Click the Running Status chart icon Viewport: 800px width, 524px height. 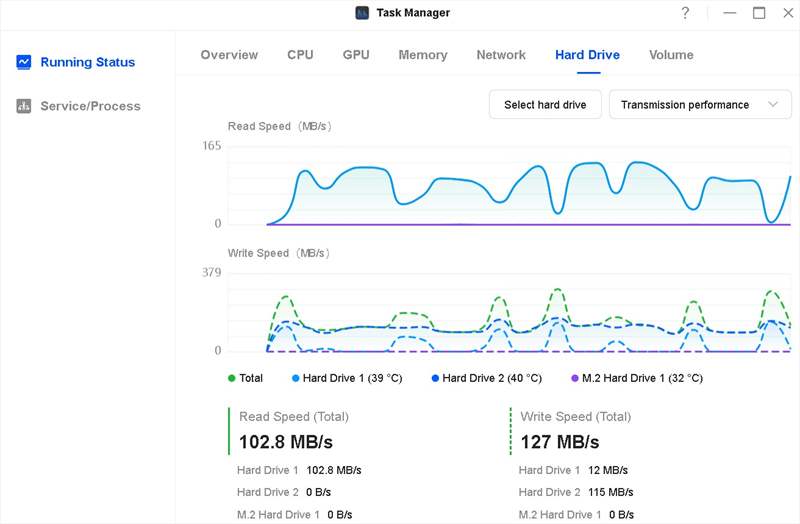tap(24, 62)
